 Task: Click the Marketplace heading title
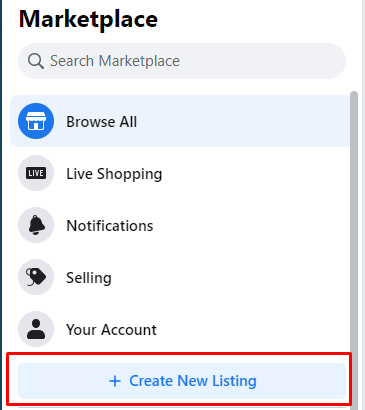pyautogui.click(x=88, y=19)
